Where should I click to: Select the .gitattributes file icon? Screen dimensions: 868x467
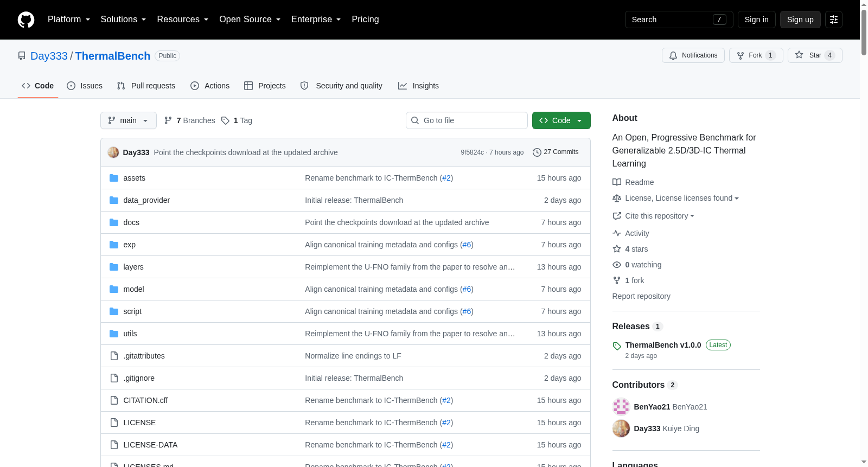(x=114, y=356)
